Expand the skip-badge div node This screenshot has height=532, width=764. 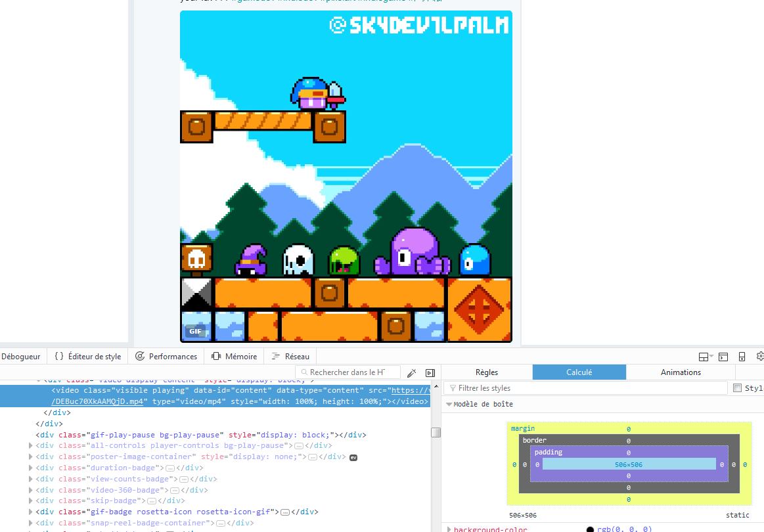pyautogui.click(x=31, y=500)
